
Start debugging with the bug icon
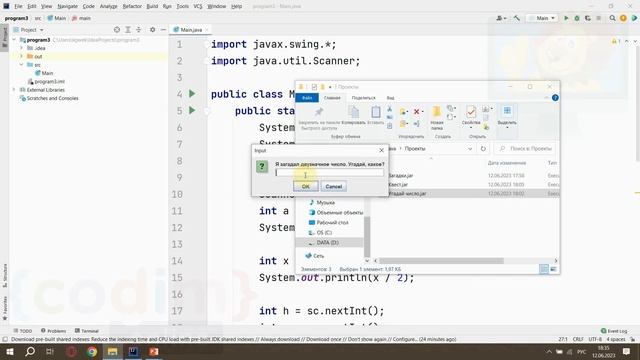pyautogui.click(x=577, y=18)
